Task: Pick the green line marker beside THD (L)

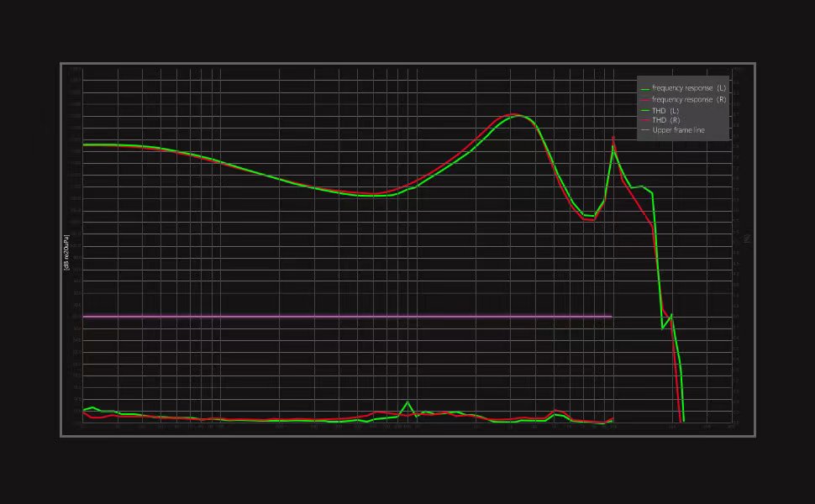Action: 645,110
